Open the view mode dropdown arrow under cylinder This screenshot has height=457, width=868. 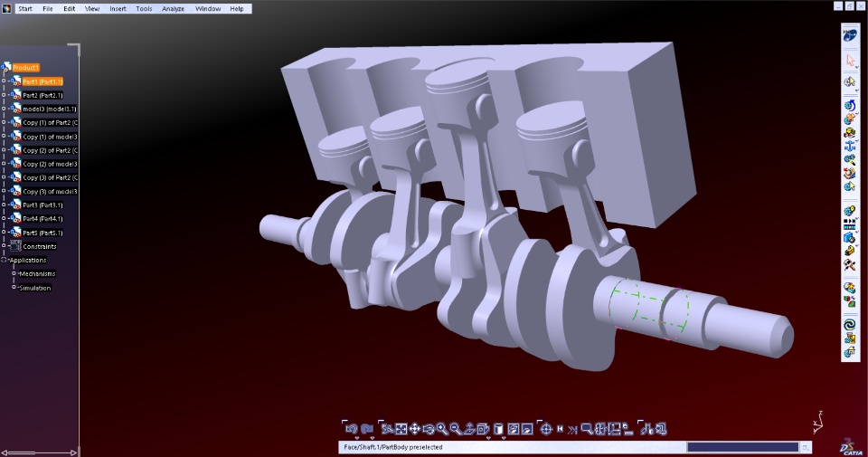[504, 438]
